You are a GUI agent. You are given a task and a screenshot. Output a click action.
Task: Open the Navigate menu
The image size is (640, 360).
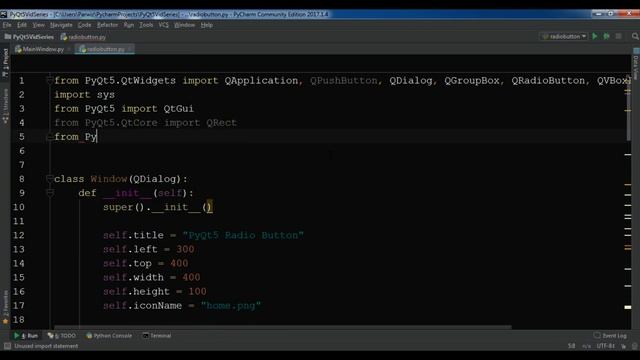pyautogui.click(x=61, y=25)
